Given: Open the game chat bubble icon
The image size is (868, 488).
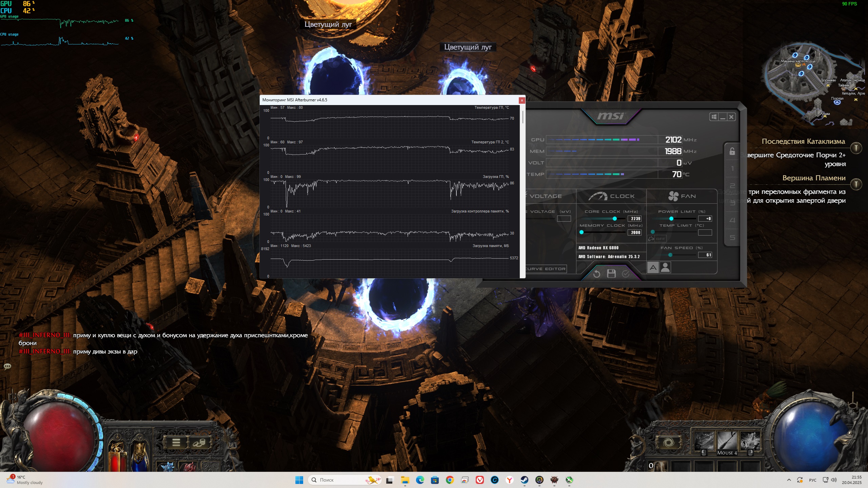Looking at the screenshot, I should [7, 366].
